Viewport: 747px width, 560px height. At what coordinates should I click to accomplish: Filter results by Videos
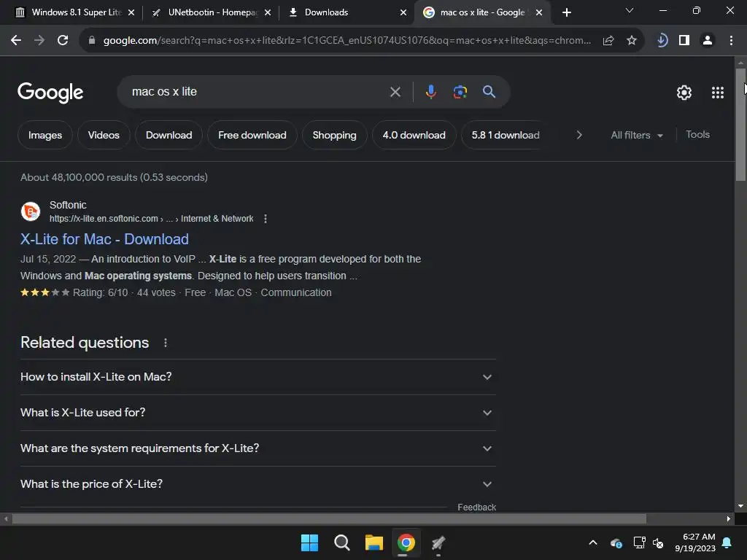104,135
